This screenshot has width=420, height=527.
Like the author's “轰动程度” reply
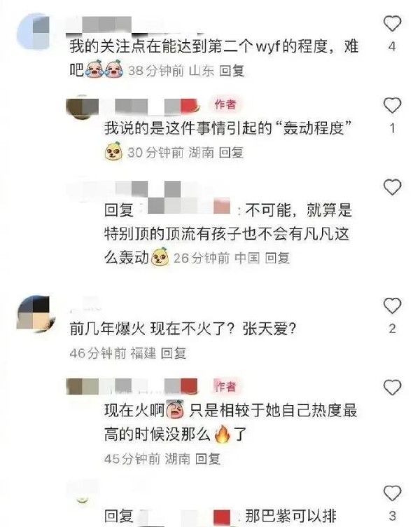tap(392, 106)
